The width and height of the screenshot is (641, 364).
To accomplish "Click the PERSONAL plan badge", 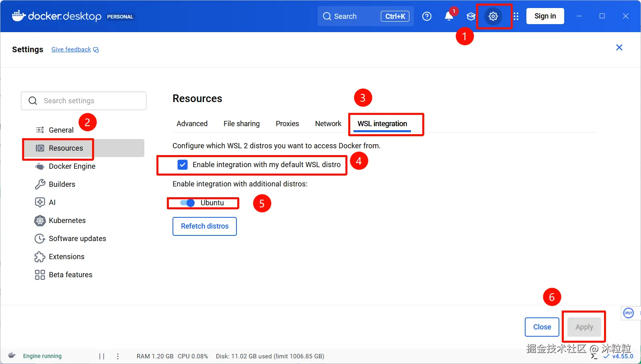I will [120, 17].
